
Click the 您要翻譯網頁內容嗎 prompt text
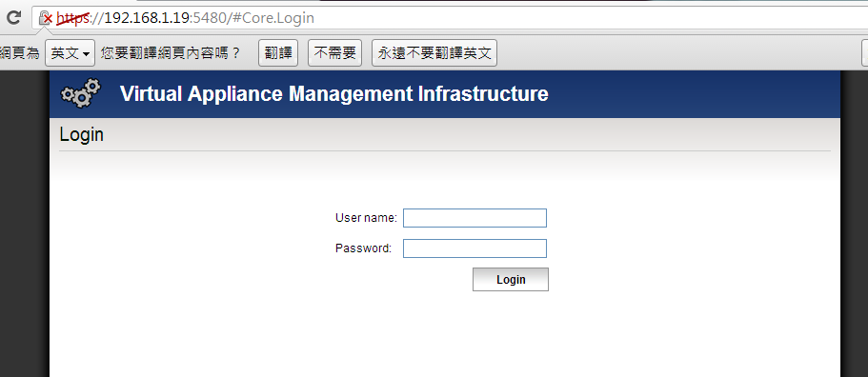(x=172, y=53)
